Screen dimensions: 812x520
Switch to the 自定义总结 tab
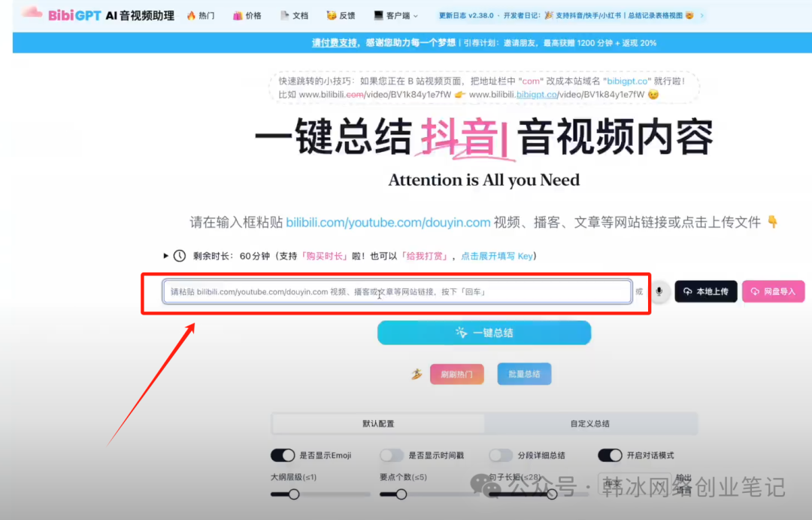point(590,424)
